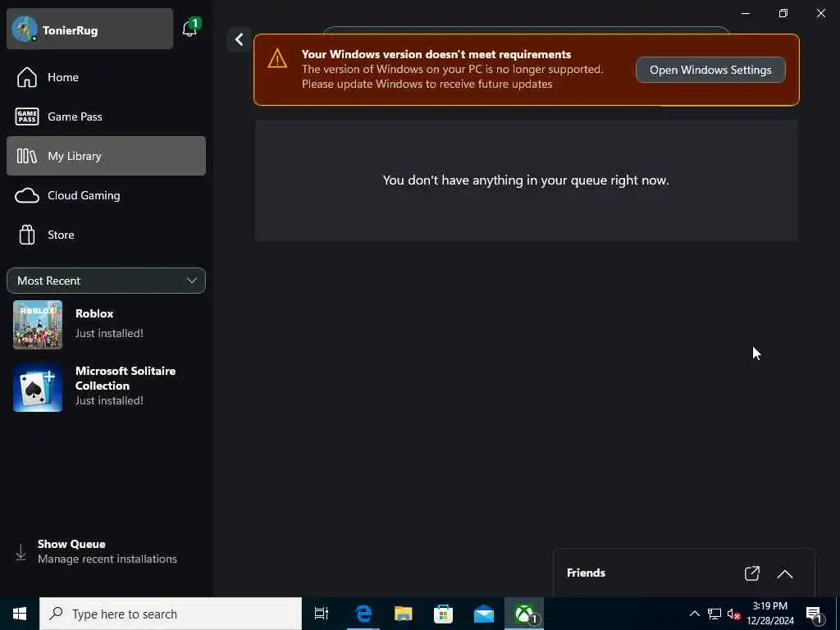The height and width of the screenshot is (630, 840).
Task: Go back with the left chevron
Action: pos(239,39)
